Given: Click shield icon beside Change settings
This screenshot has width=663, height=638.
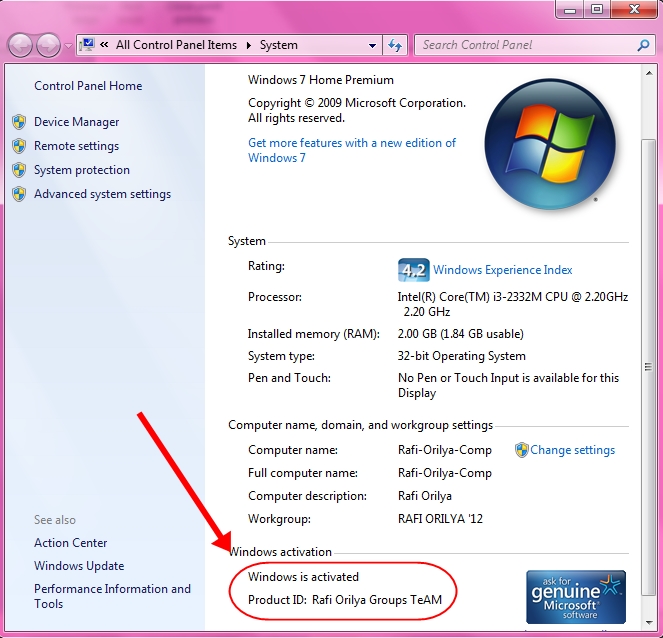Looking at the screenshot, I should [522, 450].
